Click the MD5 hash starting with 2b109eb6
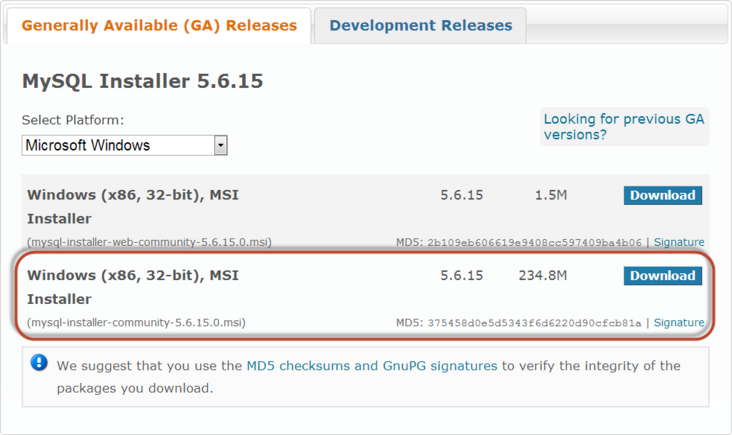This screenshot has height=435, width=732. click(x=534, y=242)
